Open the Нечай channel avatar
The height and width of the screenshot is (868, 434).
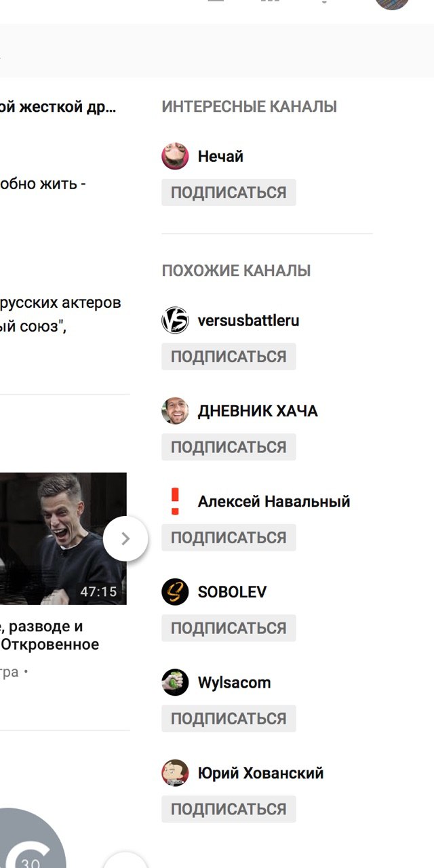point(175,157)
